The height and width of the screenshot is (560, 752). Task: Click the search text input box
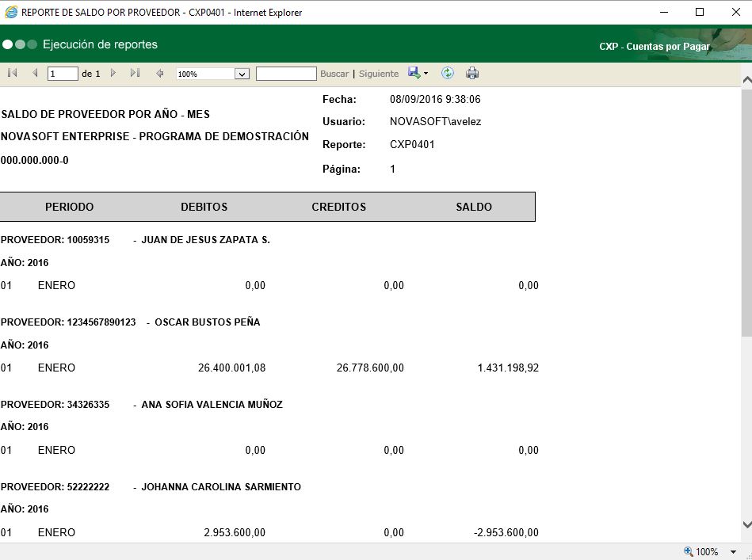[286, 74]
